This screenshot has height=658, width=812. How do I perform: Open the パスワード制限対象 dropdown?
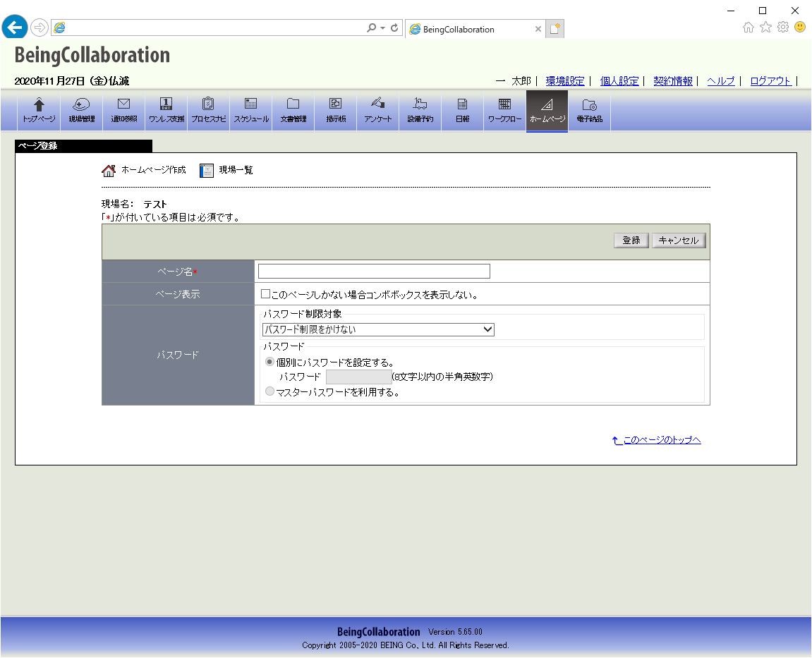(379, 329)
